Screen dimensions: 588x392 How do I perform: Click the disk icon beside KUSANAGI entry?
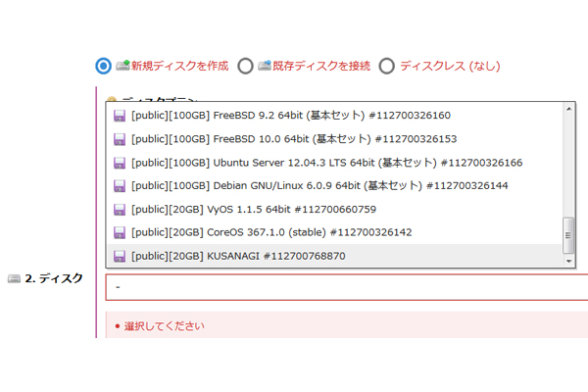120,257
